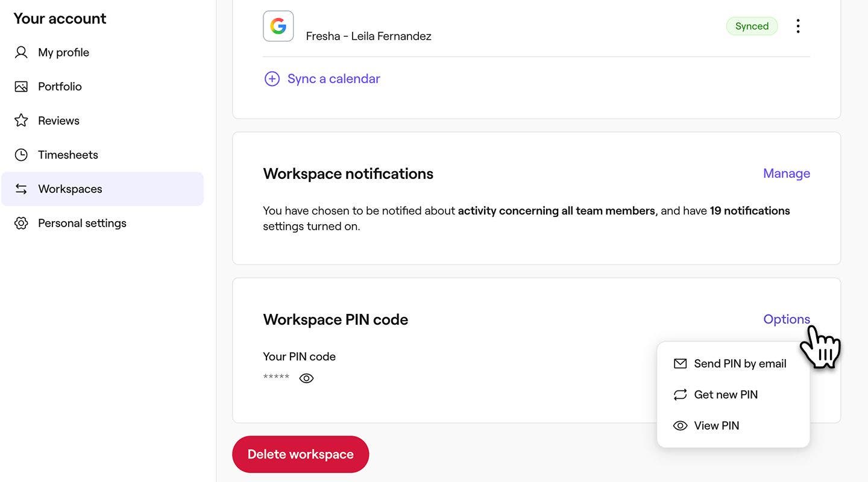Open the PIN code Options dropdown
This screenshot has width=868, height=482.
786,319
